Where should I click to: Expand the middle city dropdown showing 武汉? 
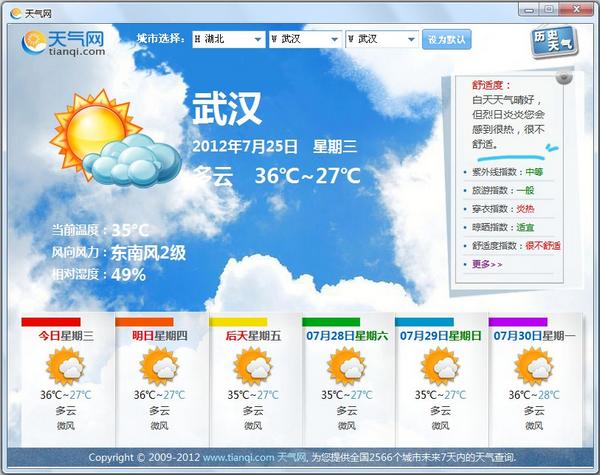tap(306, 40)
